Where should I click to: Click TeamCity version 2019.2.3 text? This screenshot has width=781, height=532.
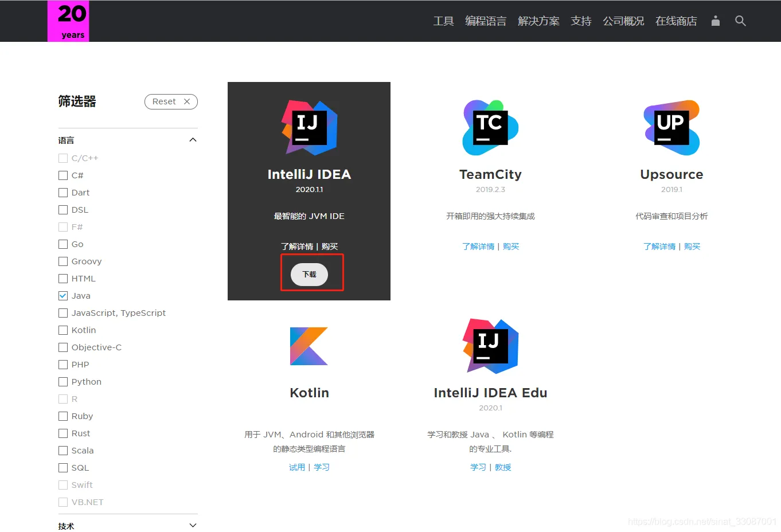click(x=490, y=190)
